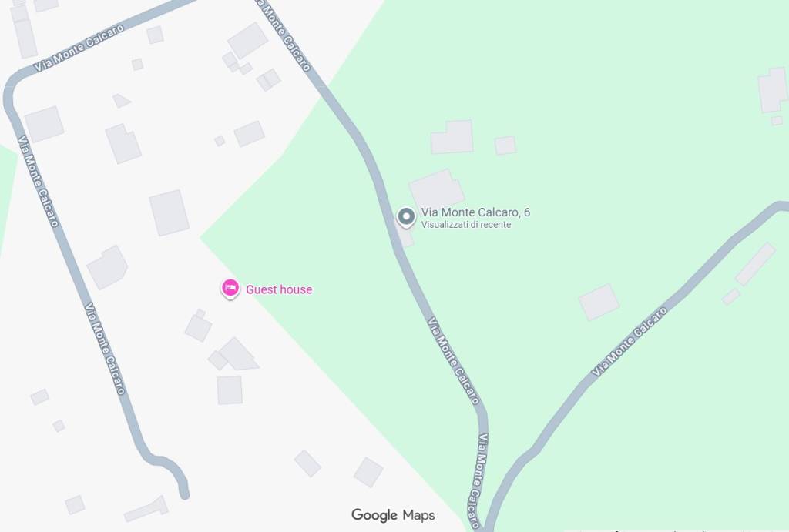Viewport: 789px width, 532px height.
Task: Select the pointed-roof building below the Guest house pin
Action: point(239,354)
